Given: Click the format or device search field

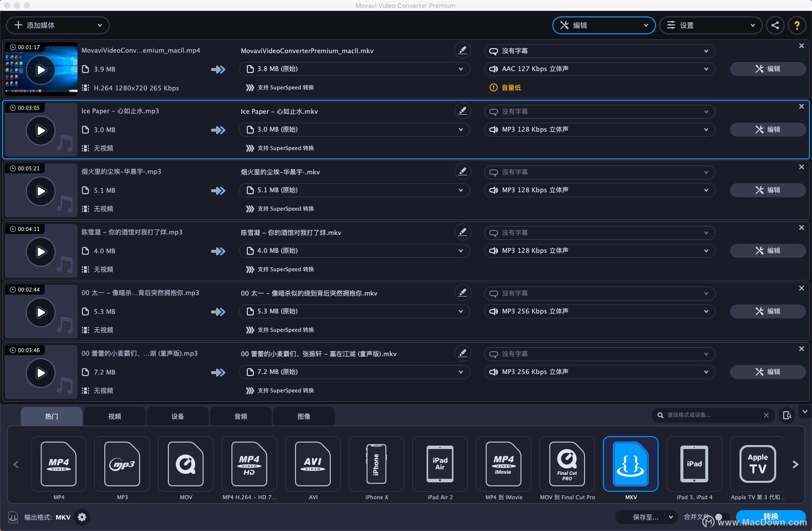Looking at the screenshot, I should [712, 415].
